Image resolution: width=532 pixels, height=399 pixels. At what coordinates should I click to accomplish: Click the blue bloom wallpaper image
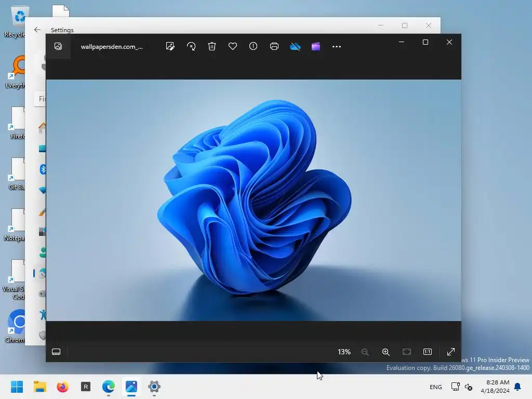point(254,200)
